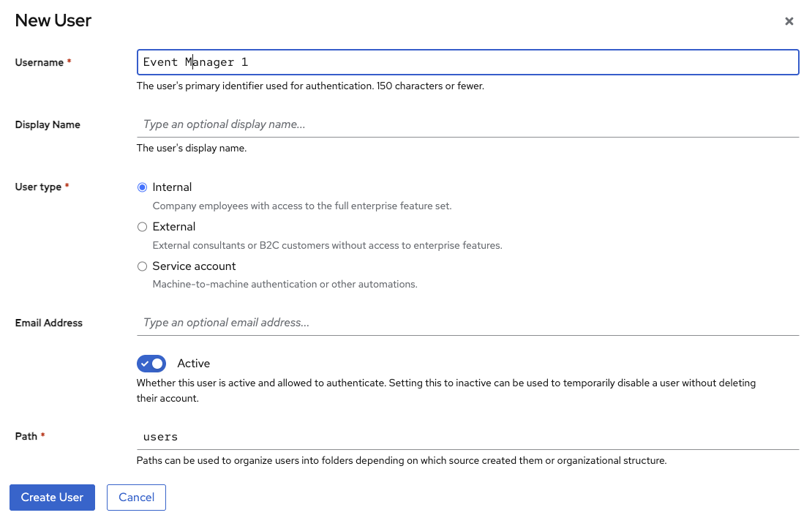Pick the Service account radio button
Image resolution: width=812 pixels, height=518 pixels.
coord(143,266)
